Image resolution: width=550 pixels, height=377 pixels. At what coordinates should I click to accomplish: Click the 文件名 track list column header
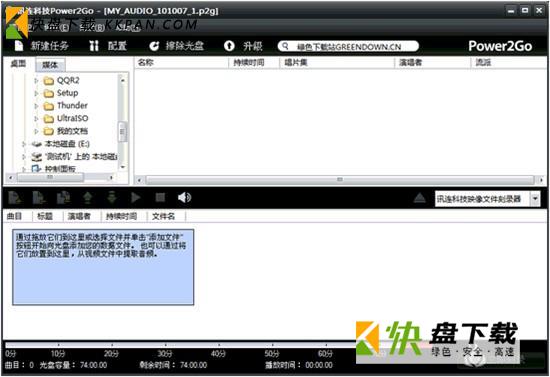pos(166,216)
